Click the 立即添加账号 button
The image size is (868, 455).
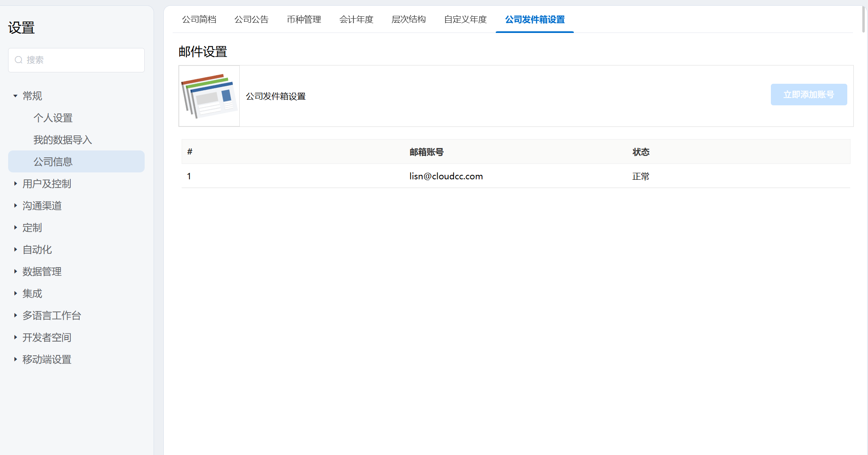(809, 95)
